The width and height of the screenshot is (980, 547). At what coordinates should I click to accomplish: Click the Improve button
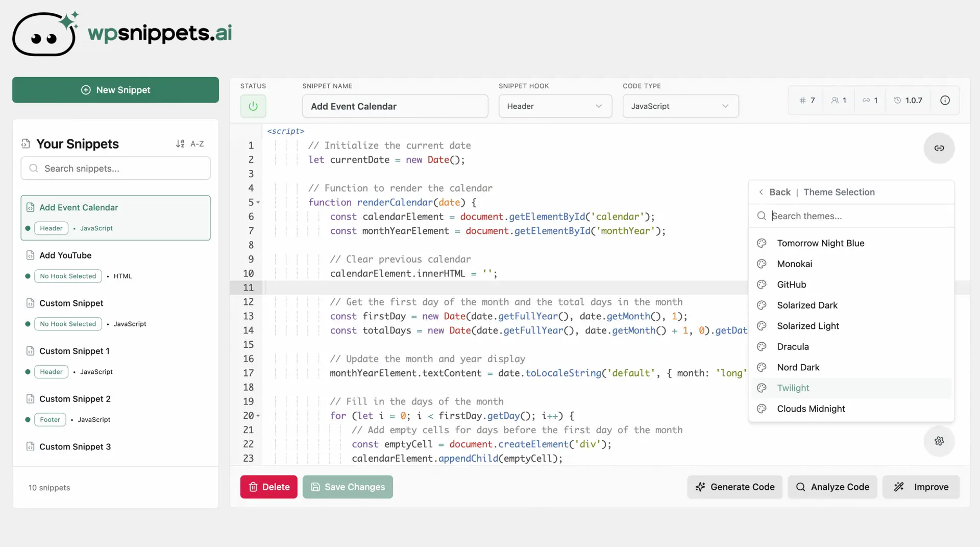pos(921,487)
